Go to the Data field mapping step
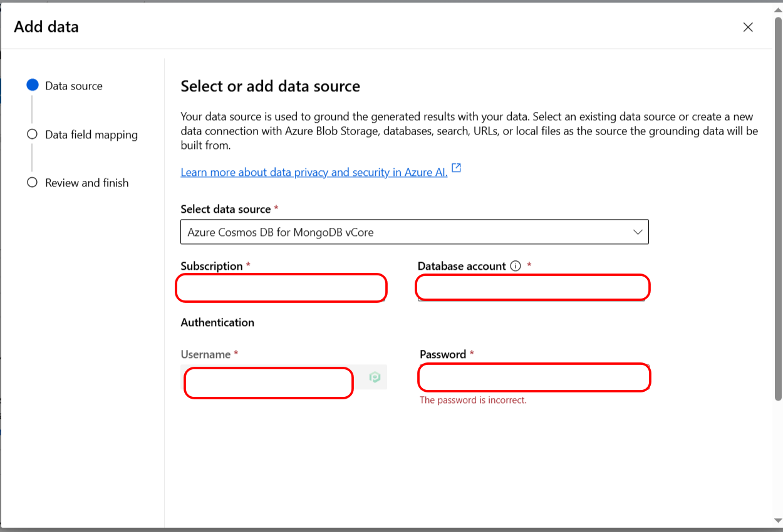This screenshot has width=783, height=532. pos(83,135)
